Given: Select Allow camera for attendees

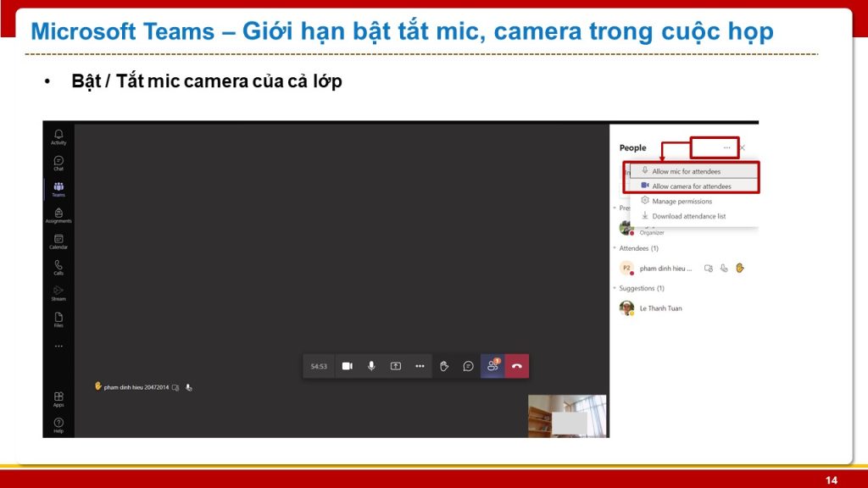Looking at the screenshot, I should point(694,186).
